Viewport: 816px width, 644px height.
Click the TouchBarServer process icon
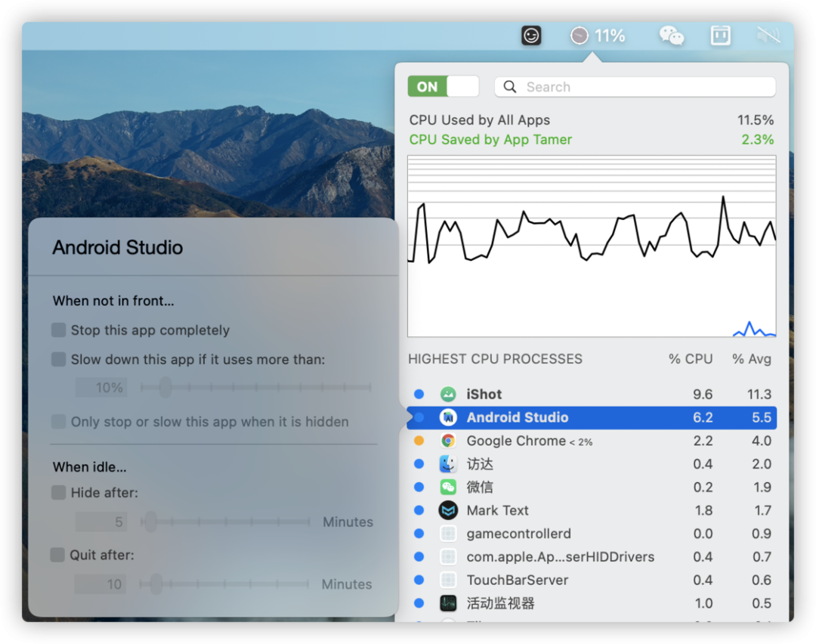pos(448,580)
